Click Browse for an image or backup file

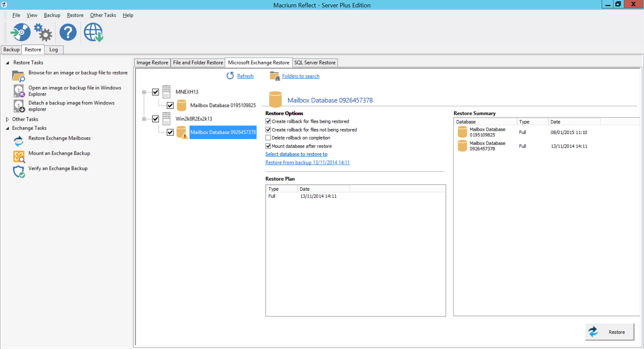78,73
